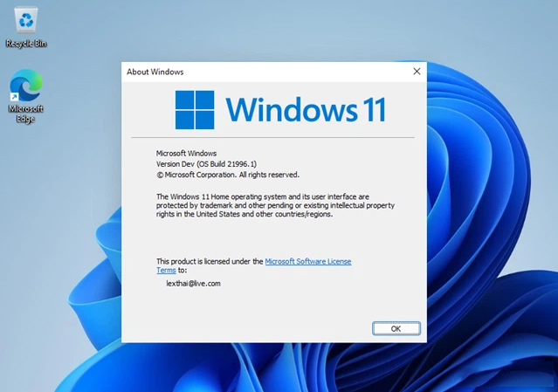Viewport: 558px width, 392px height.
Task: Click the licensed email "lexthai@live.com"
Action: [x=193, y=284]
